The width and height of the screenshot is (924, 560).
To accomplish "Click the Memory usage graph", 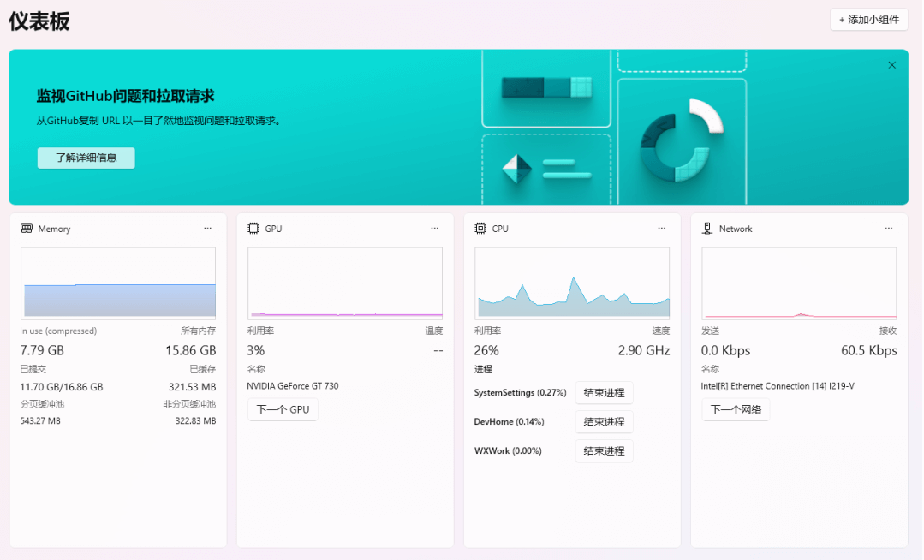I will tap(118, 283).
